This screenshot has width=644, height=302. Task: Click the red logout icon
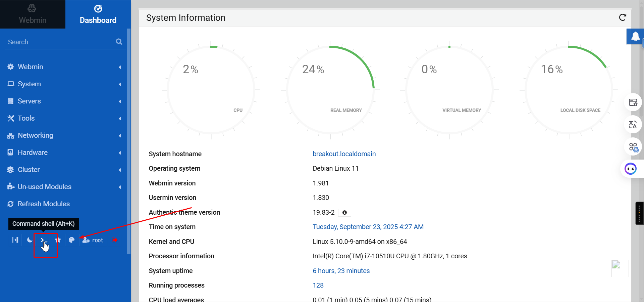[115, 240]
